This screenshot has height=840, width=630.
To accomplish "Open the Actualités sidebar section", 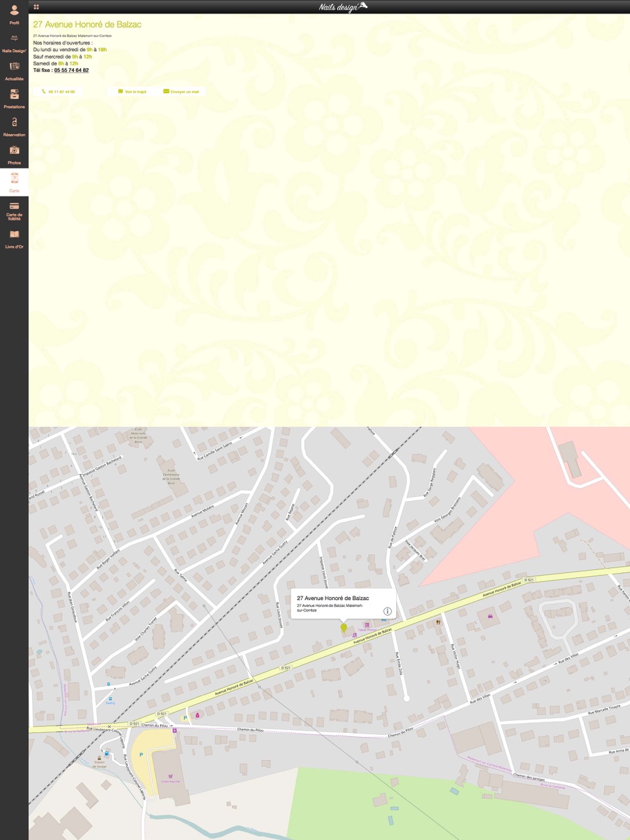I will coord(14,71).
